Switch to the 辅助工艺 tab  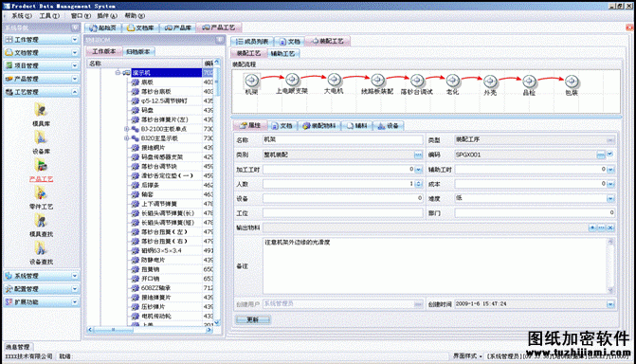coord(282,54)
